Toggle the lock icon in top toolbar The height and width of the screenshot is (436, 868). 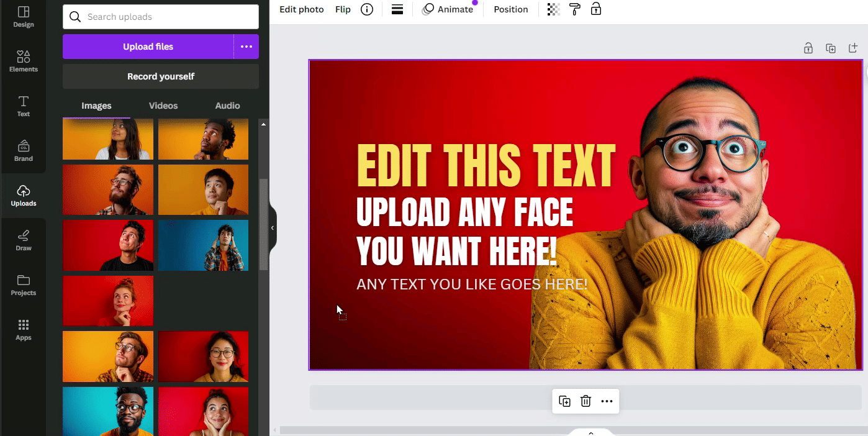(x=595, y=9)
